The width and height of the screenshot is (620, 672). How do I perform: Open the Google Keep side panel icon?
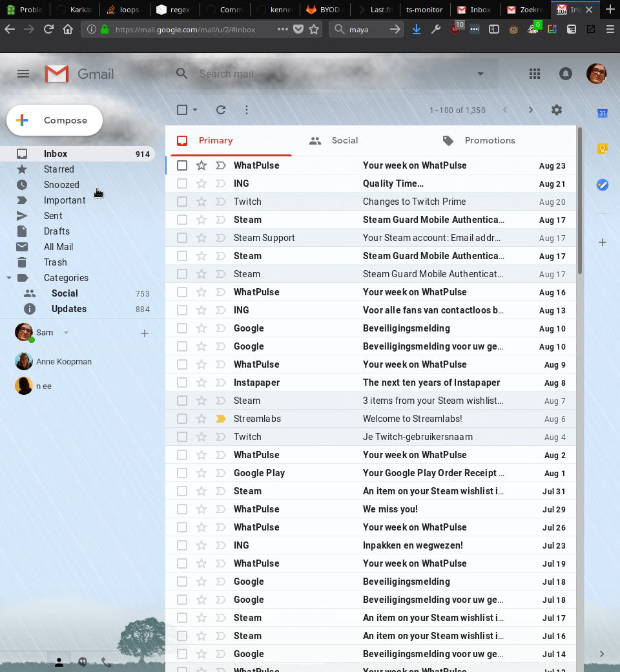602,149
